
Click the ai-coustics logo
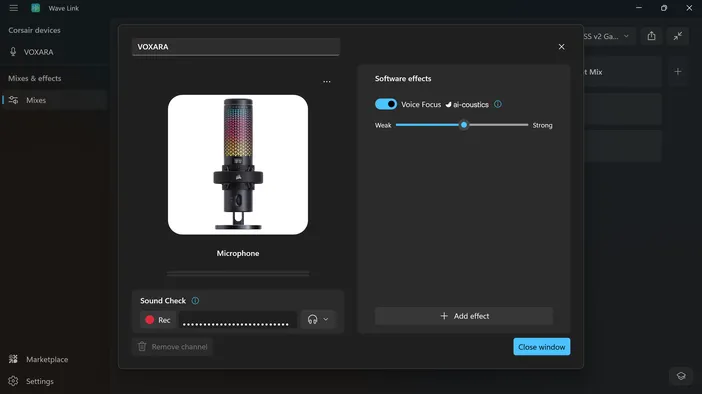tap(467, 104)
